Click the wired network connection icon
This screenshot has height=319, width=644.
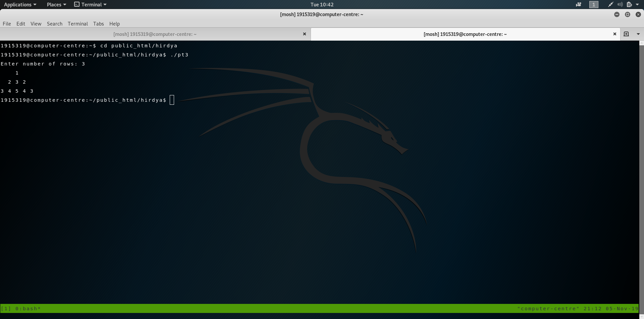610,4
